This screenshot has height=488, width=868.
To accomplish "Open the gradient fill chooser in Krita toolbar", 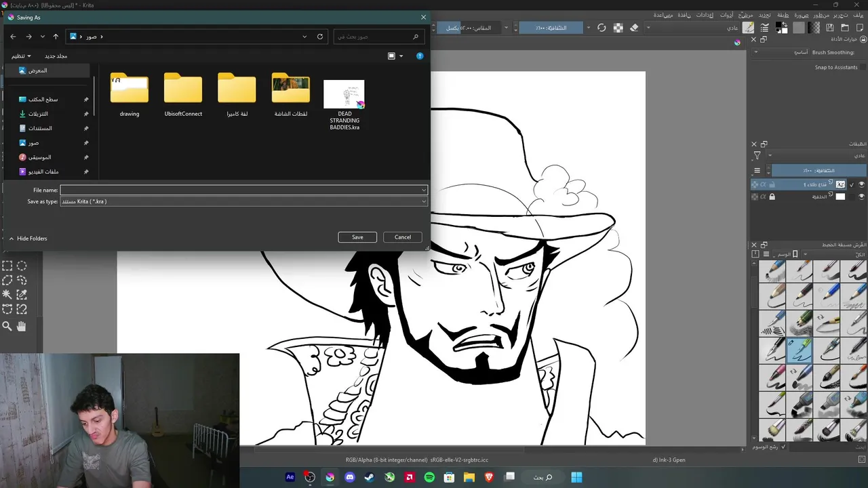I will pos(815,28).
